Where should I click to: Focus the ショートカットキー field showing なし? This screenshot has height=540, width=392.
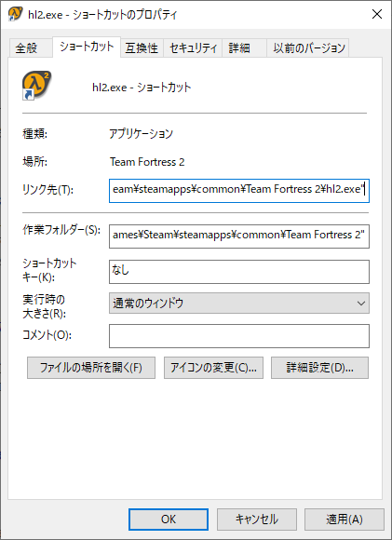click(x=239, y=272)
